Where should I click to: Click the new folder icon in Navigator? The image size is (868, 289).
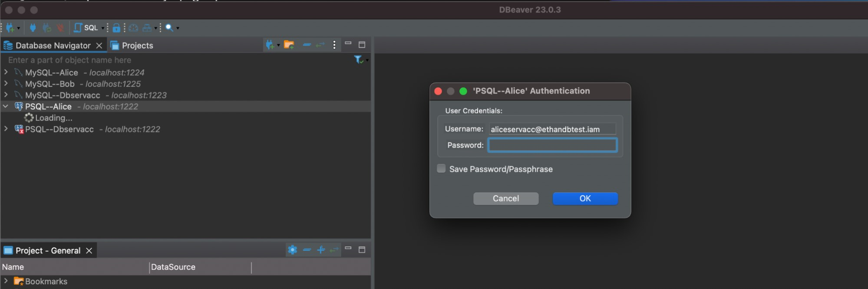coord(289,45)
